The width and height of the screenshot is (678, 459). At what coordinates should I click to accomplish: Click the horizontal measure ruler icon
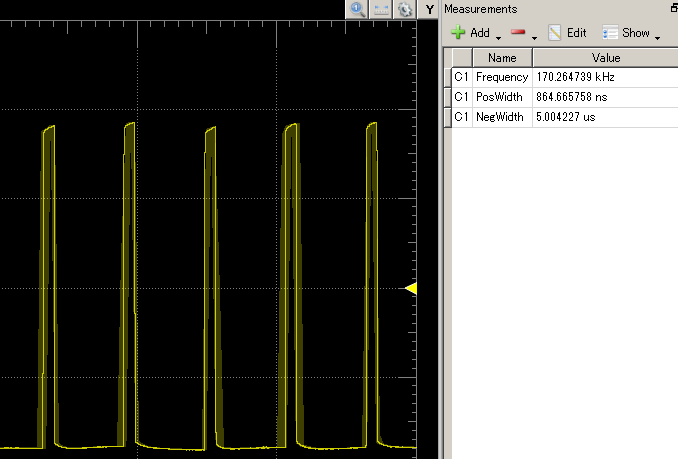point(381,9)
